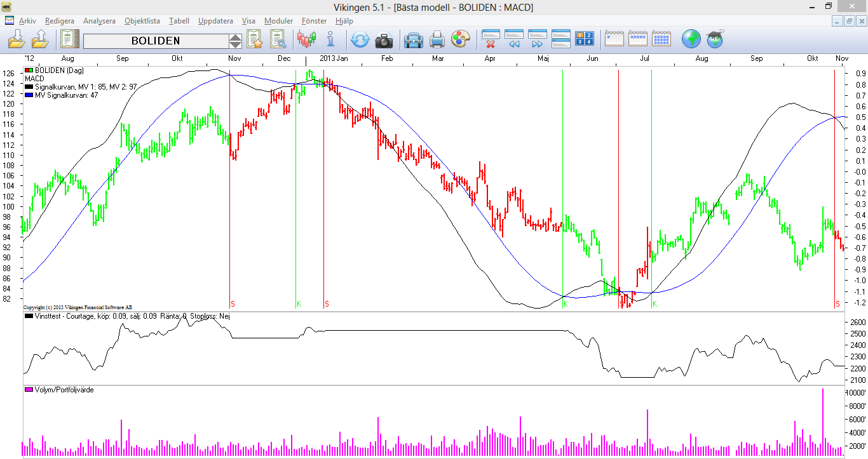This screenshot has width=868, height=459.
Task: Click the '126' price axis value
Action: pyautogui.click(x=8, y=73)
